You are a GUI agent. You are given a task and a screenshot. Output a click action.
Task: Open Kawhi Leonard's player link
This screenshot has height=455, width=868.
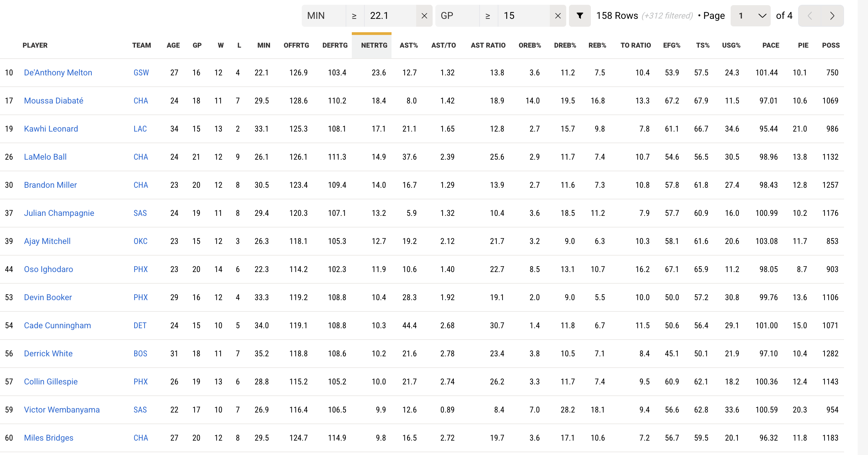pos(51,129)
